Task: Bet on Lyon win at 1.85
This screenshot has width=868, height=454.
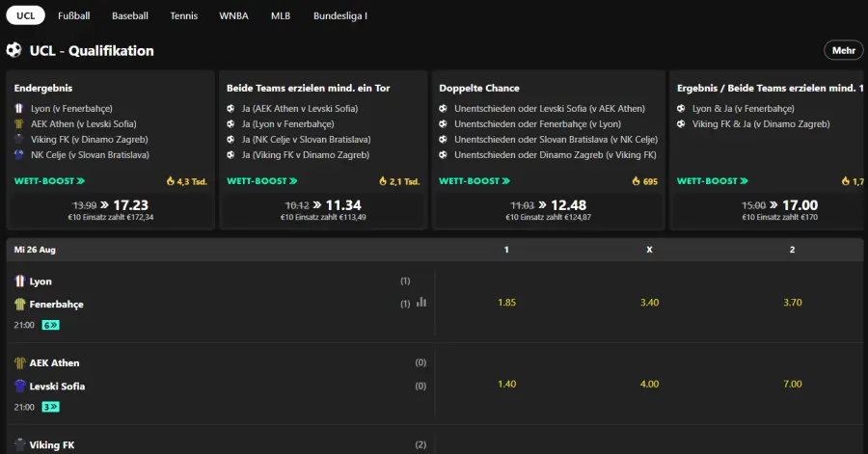Action: 506,303
